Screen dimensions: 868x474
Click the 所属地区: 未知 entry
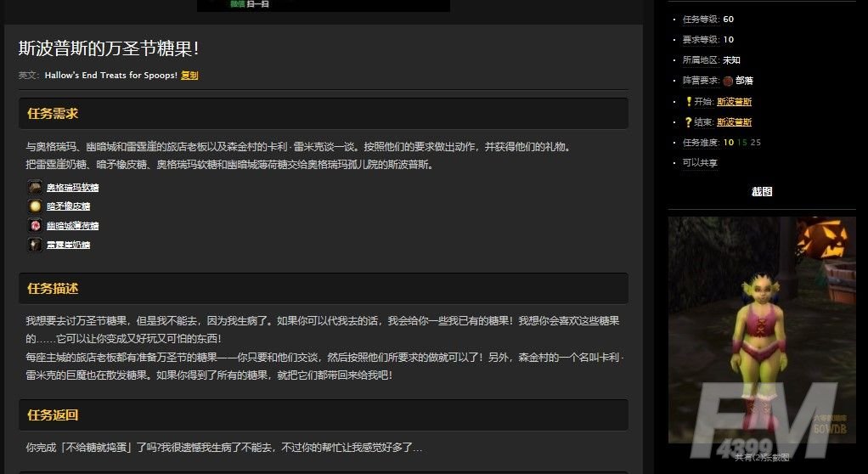[712, 60]
